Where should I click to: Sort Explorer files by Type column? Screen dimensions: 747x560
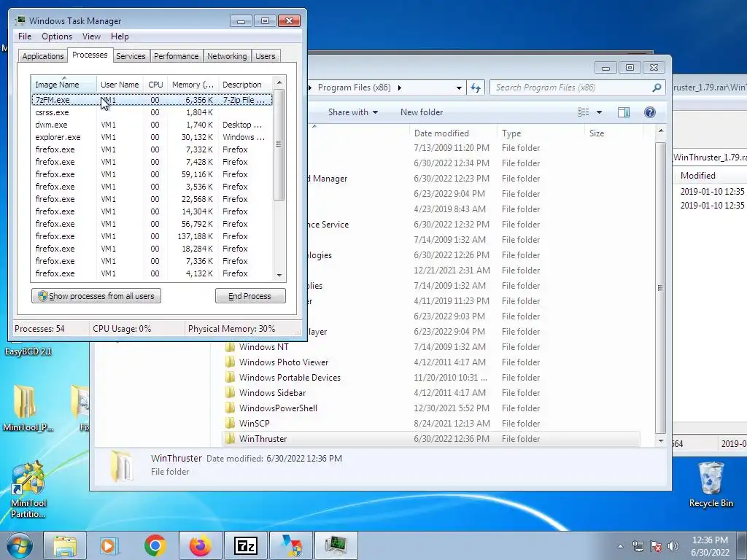[x=541, y=133]
